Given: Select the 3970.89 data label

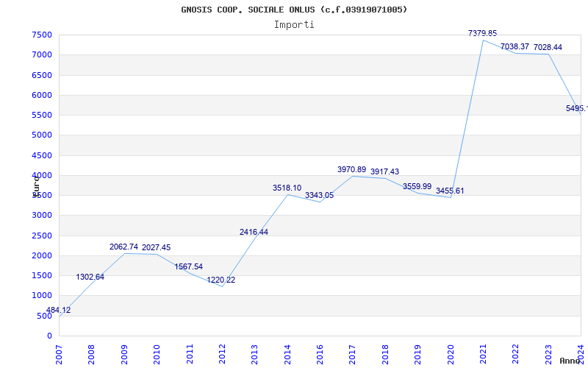Looking at the screenshot, I should click(351, 170).
